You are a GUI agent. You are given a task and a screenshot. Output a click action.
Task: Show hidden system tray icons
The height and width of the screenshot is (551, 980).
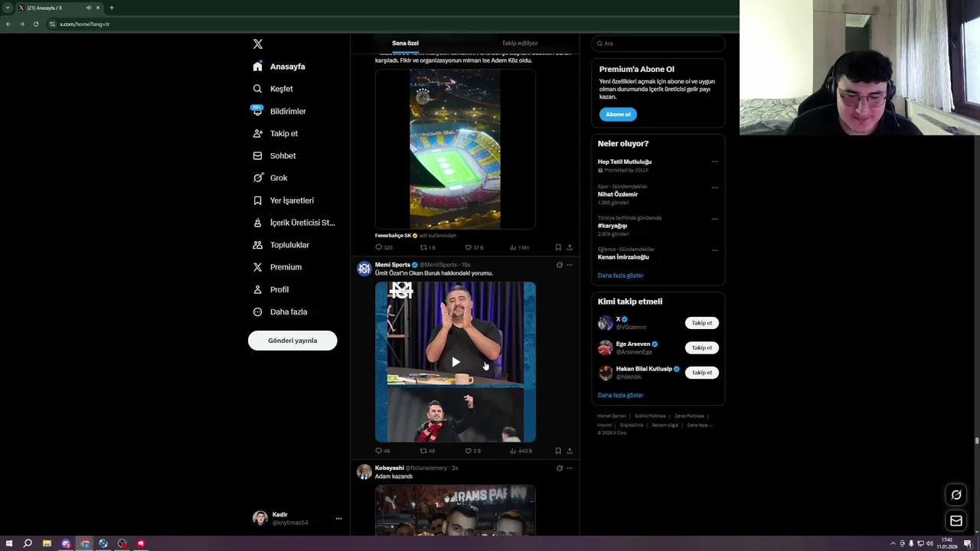pos(893,543)
